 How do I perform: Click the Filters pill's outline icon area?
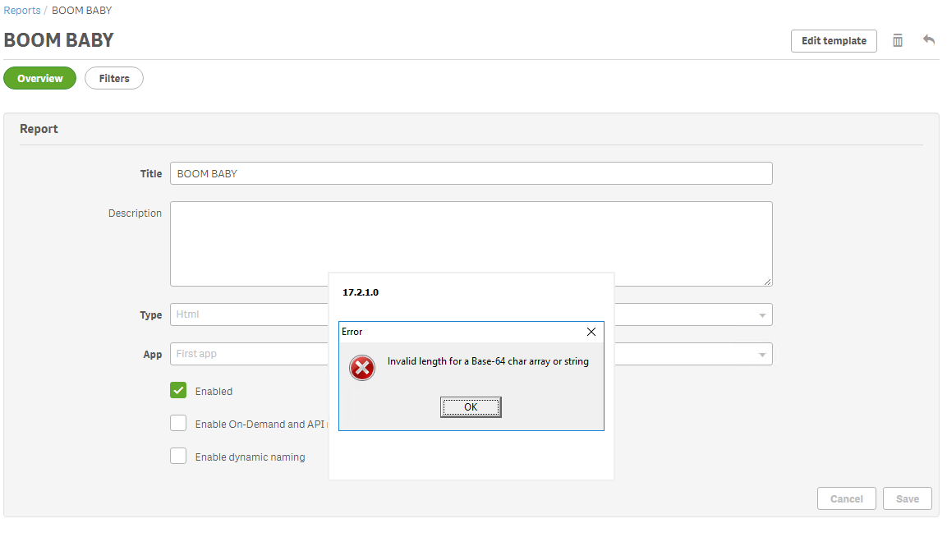(113, 78)
